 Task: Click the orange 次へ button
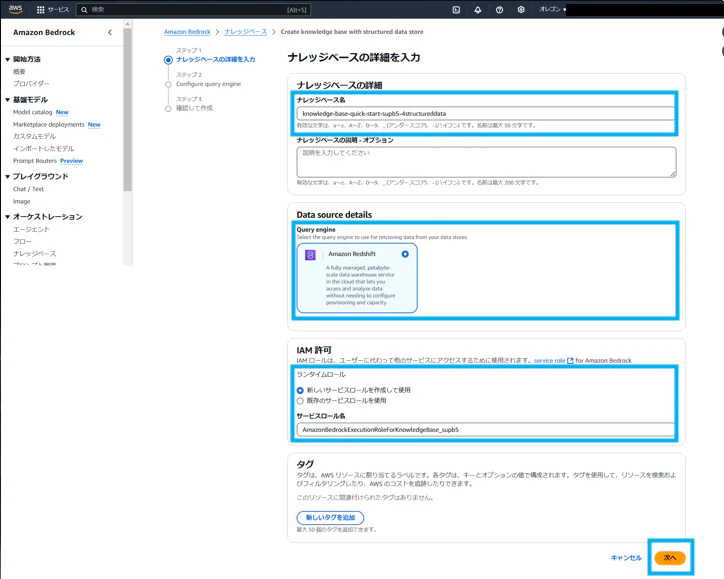click(x=670, y=558)
